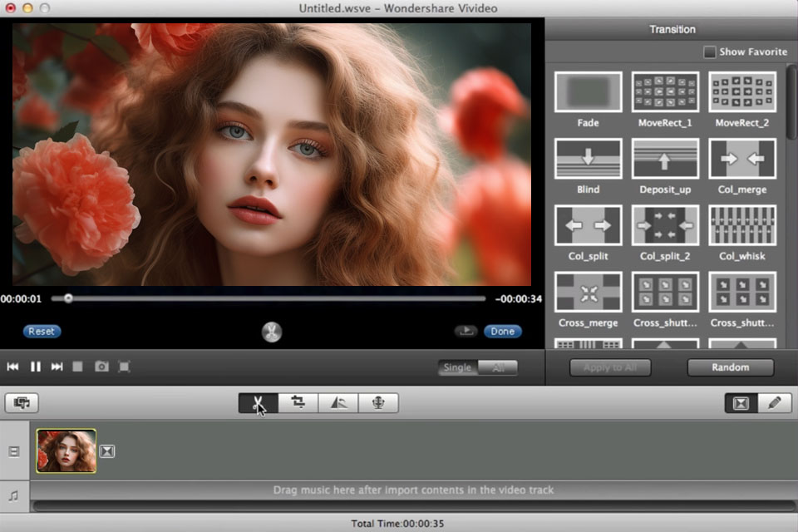Screen dimensions: 798x532
Task: Click the drag music here hint text
Action: point(413,490)
